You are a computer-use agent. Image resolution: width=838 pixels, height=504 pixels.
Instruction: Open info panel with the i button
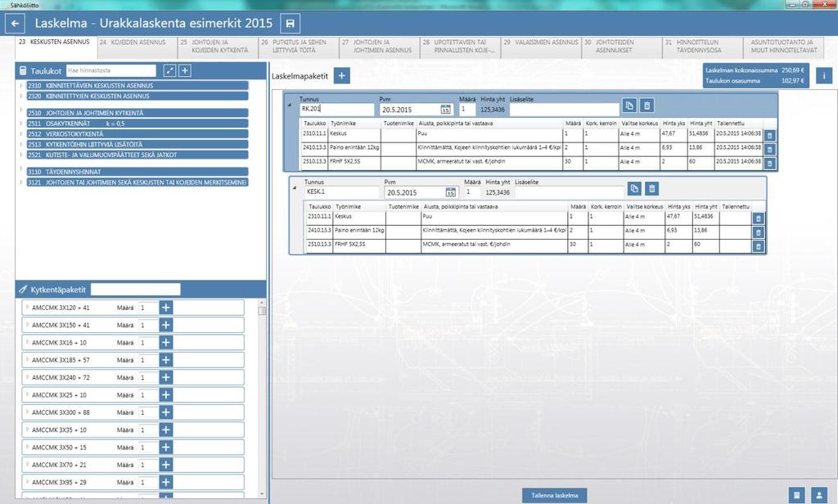pos(823,76)
